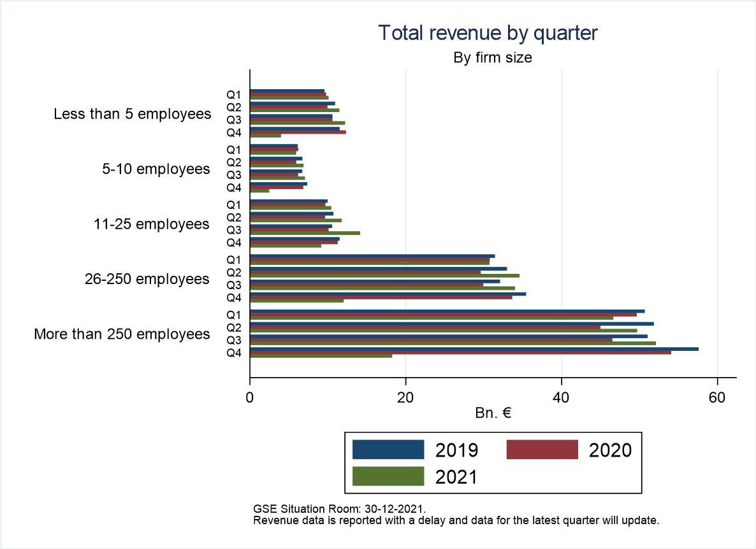Click the x-axis tick label 20

pos(405,397)
